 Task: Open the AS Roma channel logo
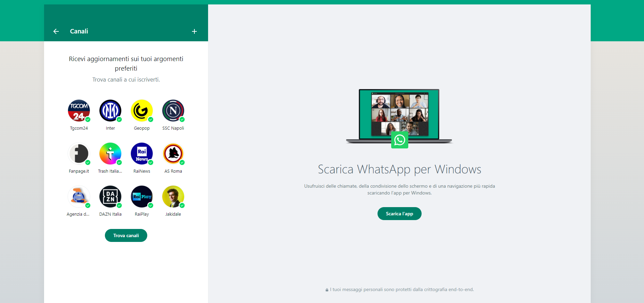coord(173,154)
